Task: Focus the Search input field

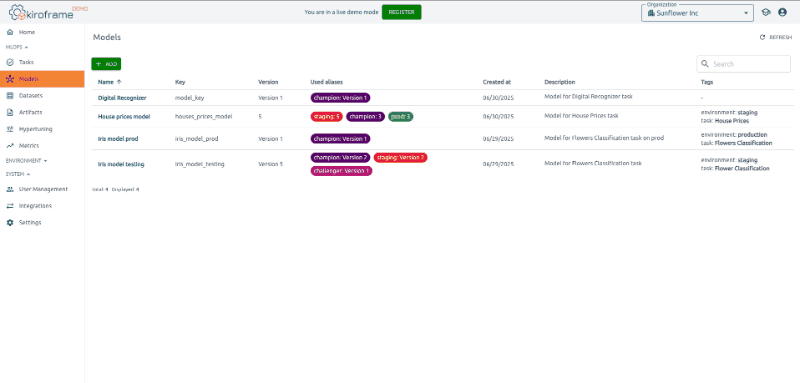Action: click(743, 64)
